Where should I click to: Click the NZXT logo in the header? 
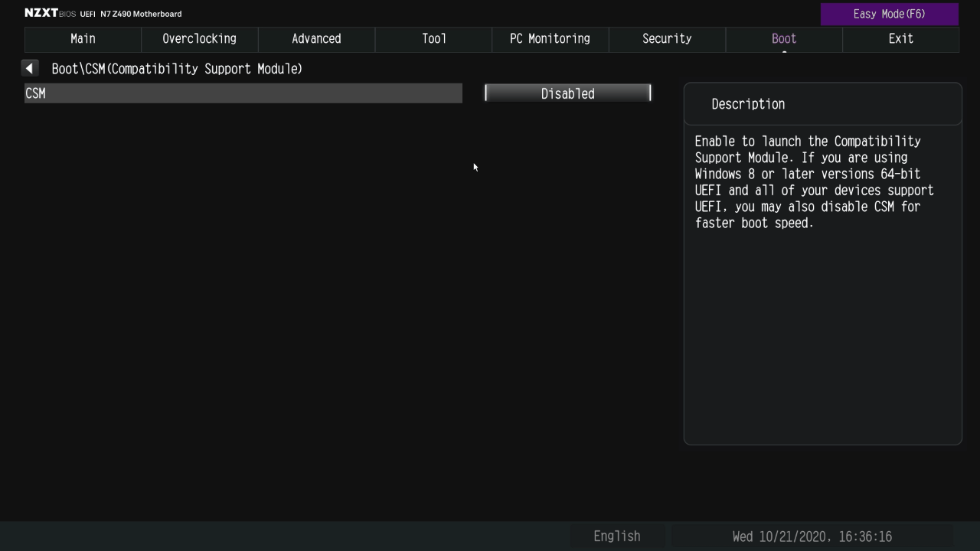(x=41, y=13)
